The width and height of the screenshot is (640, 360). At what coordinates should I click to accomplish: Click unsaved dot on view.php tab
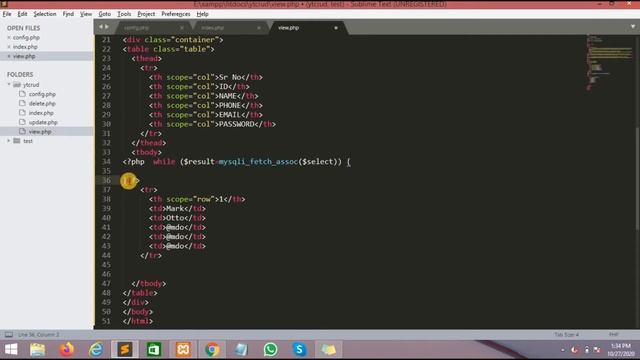336,28
